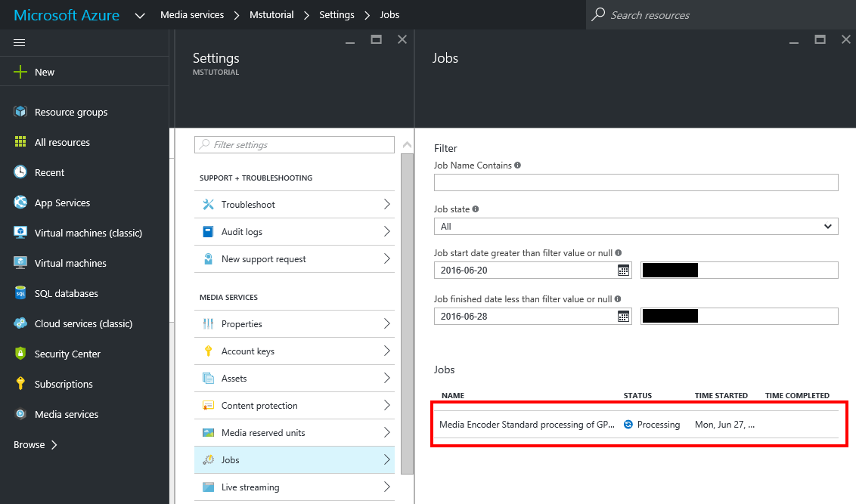Open All resources link
Image resolution: width=856 pixels, height=504 pixels.
[62, 142]
